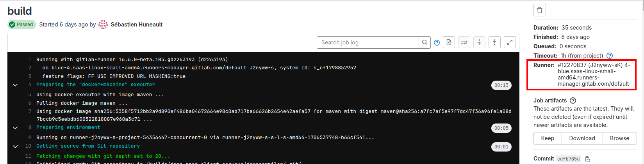Open the Job artifacts help icon
This screenshot has height=164, width=644.
pyautogui.click(x=573, y=101)
